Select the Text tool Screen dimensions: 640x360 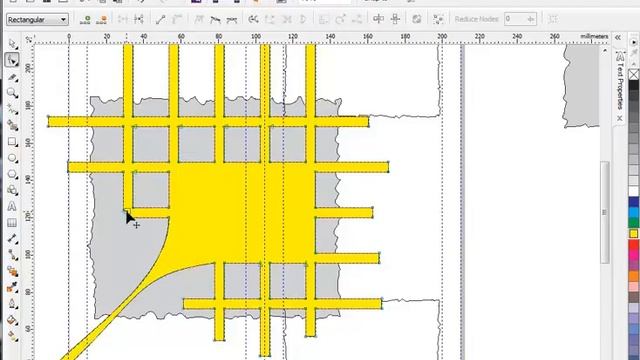(x=12, y=207)
